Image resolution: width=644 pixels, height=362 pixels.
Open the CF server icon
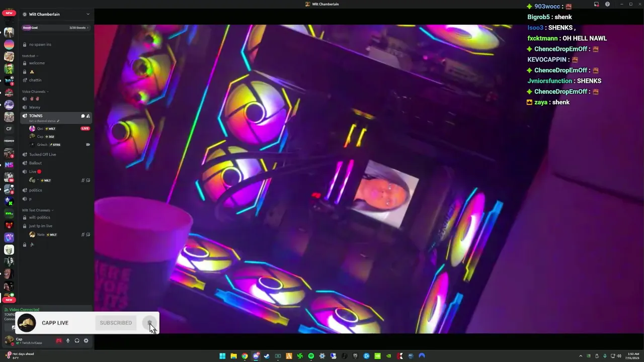[x=9, y=129]
